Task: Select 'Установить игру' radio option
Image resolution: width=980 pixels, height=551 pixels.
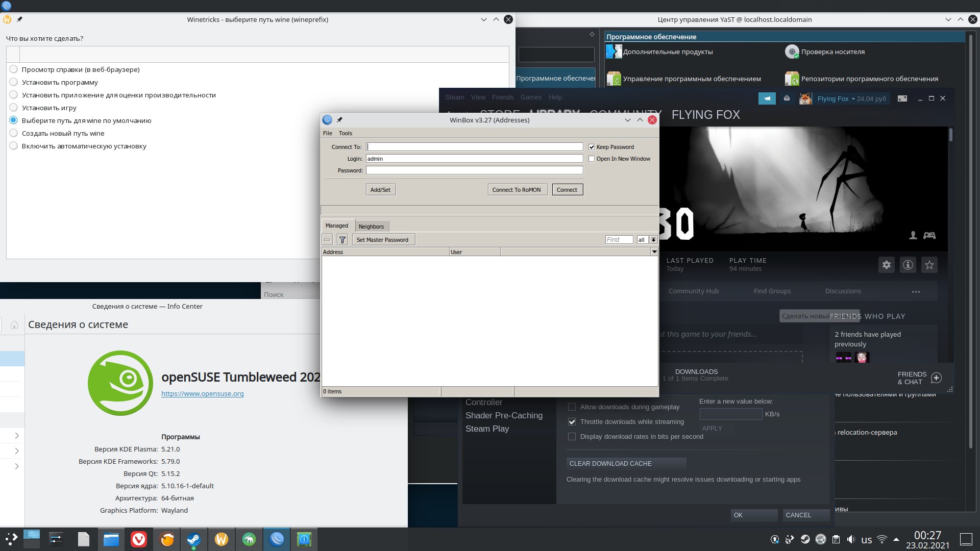Action: coord(14,108)
